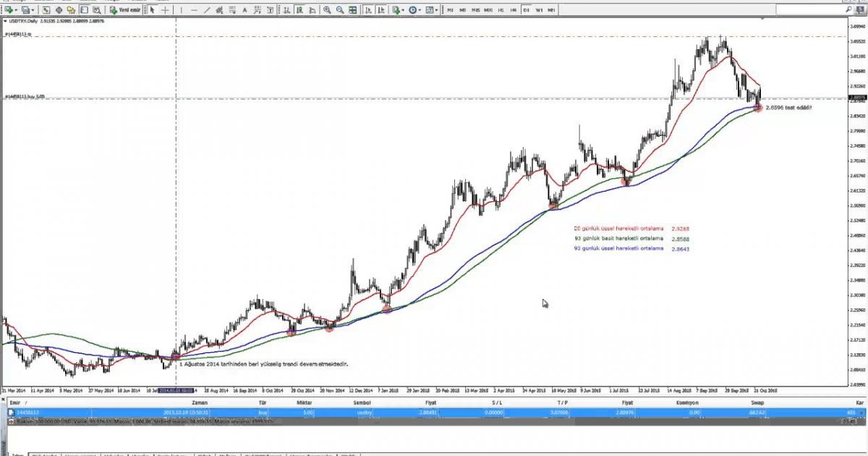Select the horizontal line drawing tool

[x=194, y=10]
